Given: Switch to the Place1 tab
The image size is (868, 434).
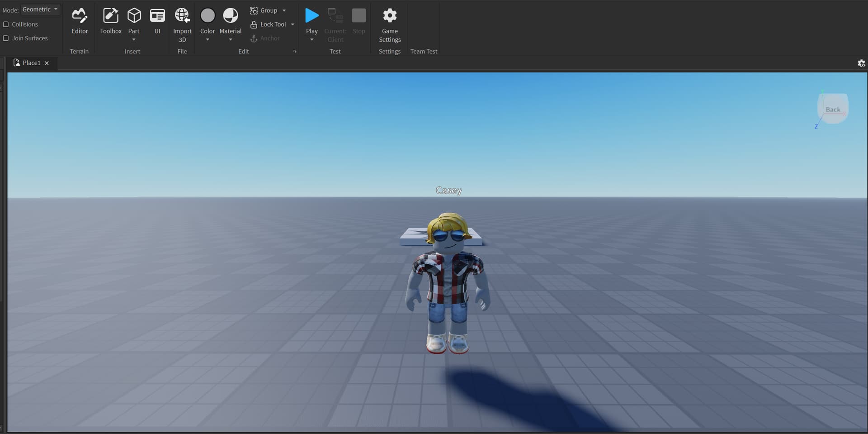Looking at the screenshot, I should [31, 63].
